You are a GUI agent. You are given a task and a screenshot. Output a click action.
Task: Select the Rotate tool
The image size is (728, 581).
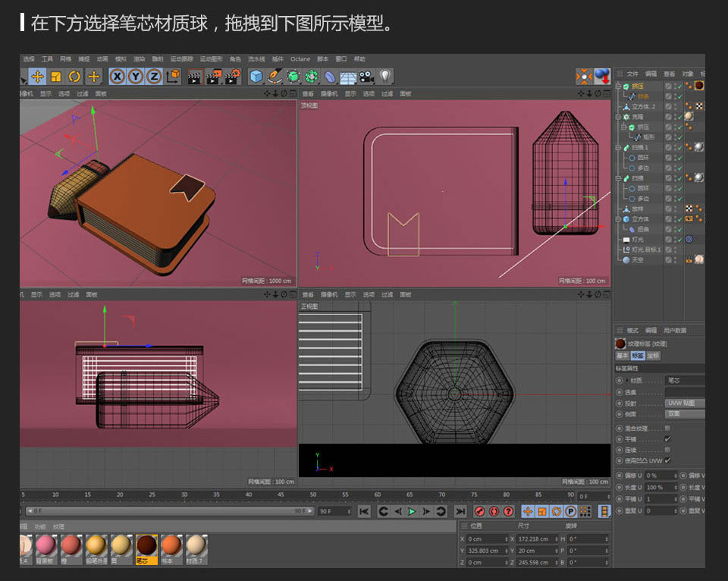(73, 76)
